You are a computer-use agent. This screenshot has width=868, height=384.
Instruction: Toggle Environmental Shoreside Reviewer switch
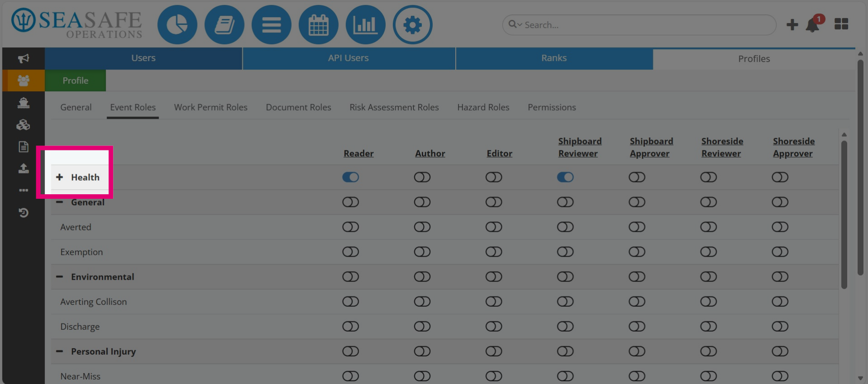point(708,276)
